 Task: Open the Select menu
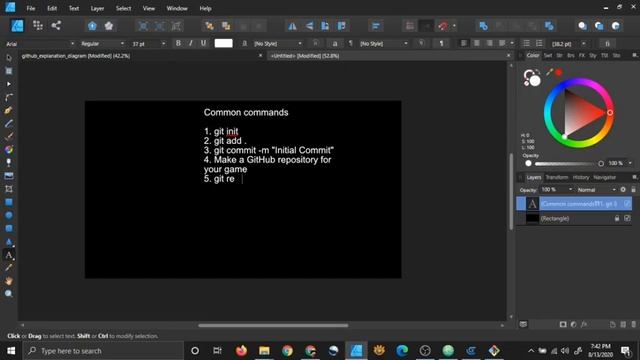(x=123, y=8)
